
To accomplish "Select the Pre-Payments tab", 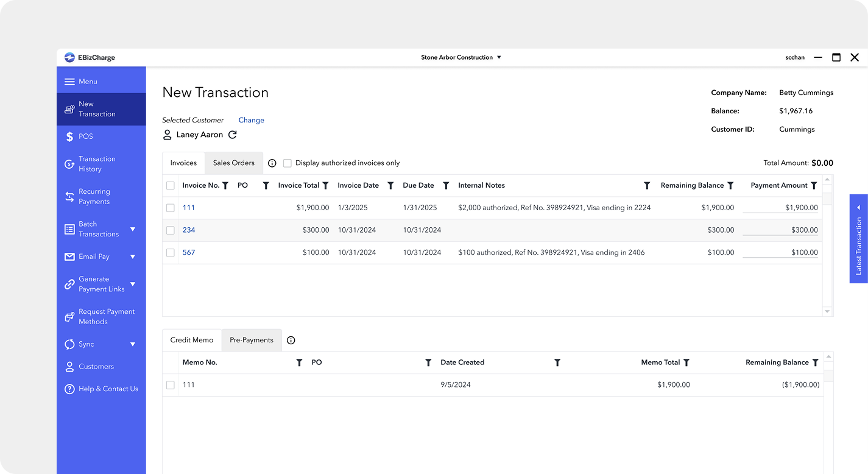I will (252, 340).
